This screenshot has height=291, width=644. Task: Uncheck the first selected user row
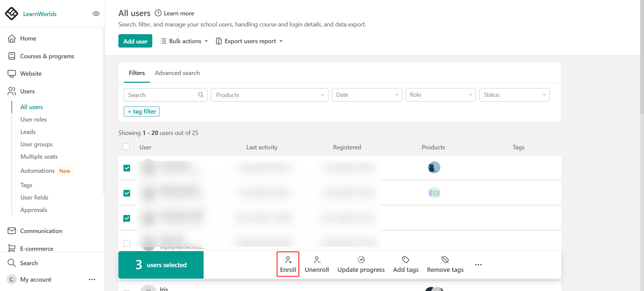127,168
